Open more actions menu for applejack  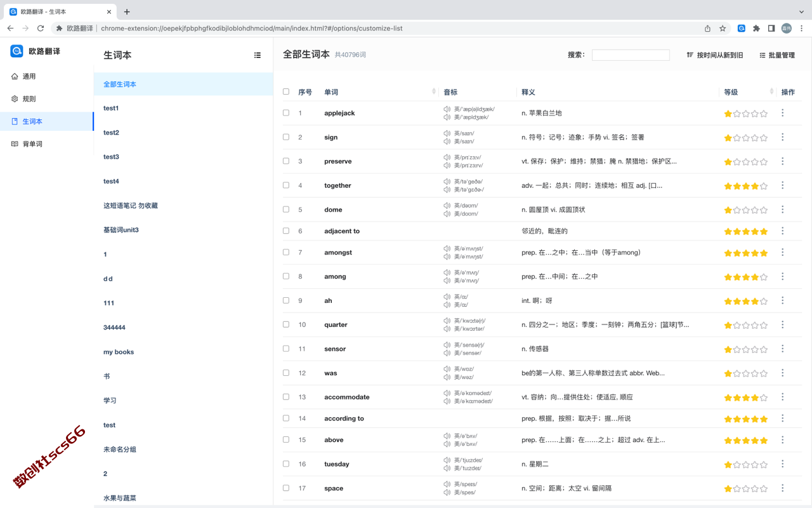[x=782, y=113]
